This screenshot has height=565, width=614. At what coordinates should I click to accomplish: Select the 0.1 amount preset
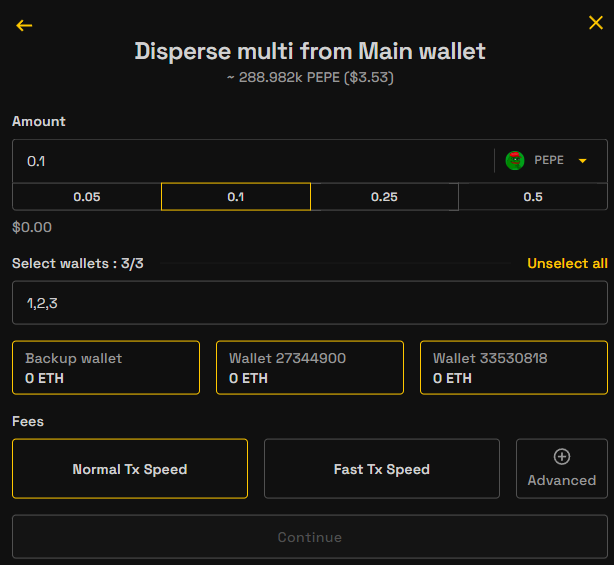tap(236, 197)
